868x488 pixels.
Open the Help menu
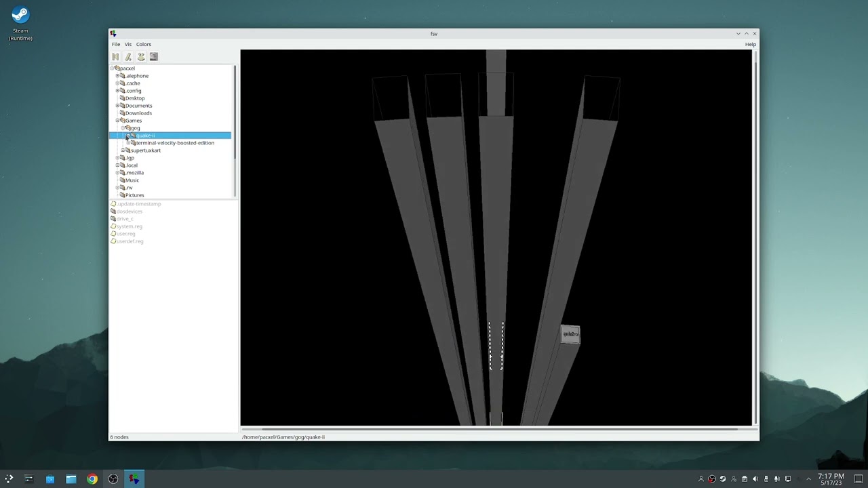click(x=750, y=44)
